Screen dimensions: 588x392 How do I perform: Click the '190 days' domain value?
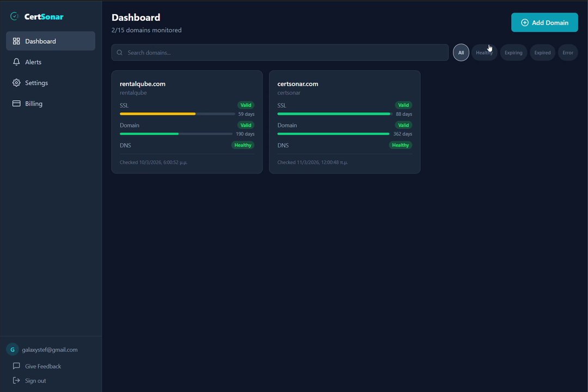click(245, 134)
